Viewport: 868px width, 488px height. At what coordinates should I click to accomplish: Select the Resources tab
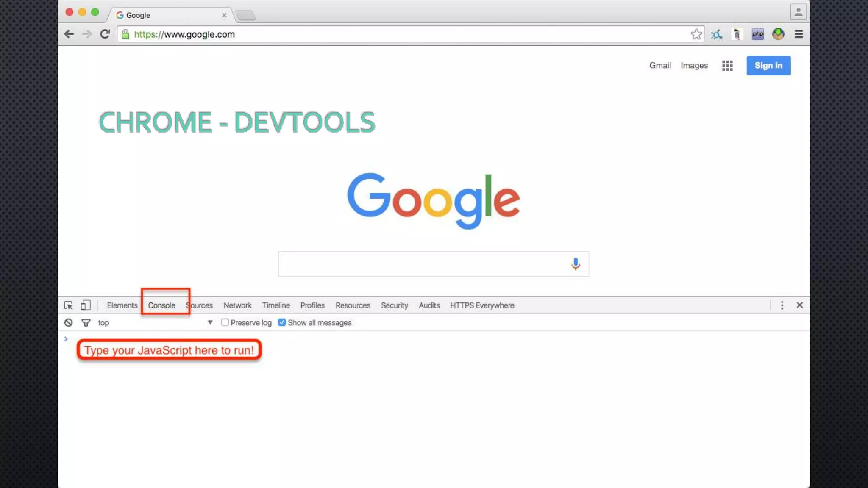pyautogui.click(x=353, y=305)
